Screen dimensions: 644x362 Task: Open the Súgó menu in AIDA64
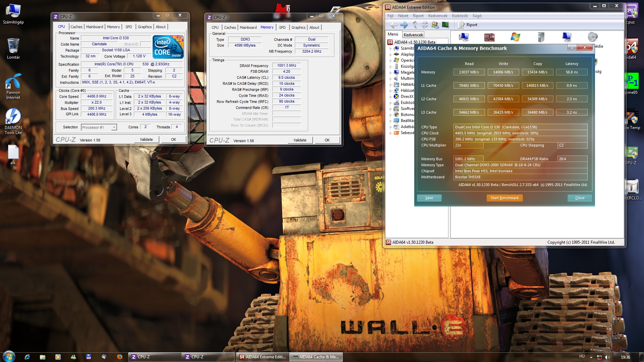477,16
